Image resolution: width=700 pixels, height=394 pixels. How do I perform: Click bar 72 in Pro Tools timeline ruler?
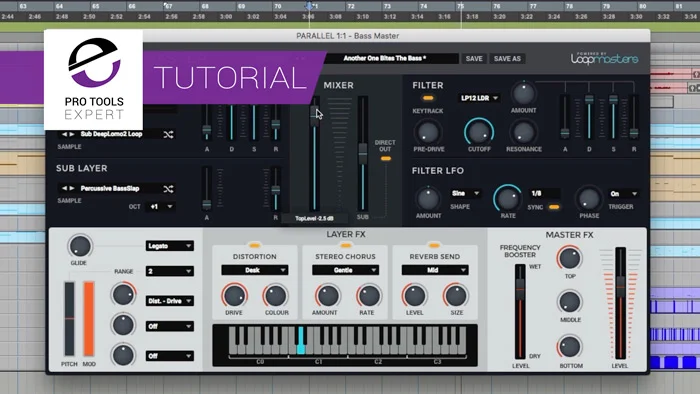[x=351, y=6]
